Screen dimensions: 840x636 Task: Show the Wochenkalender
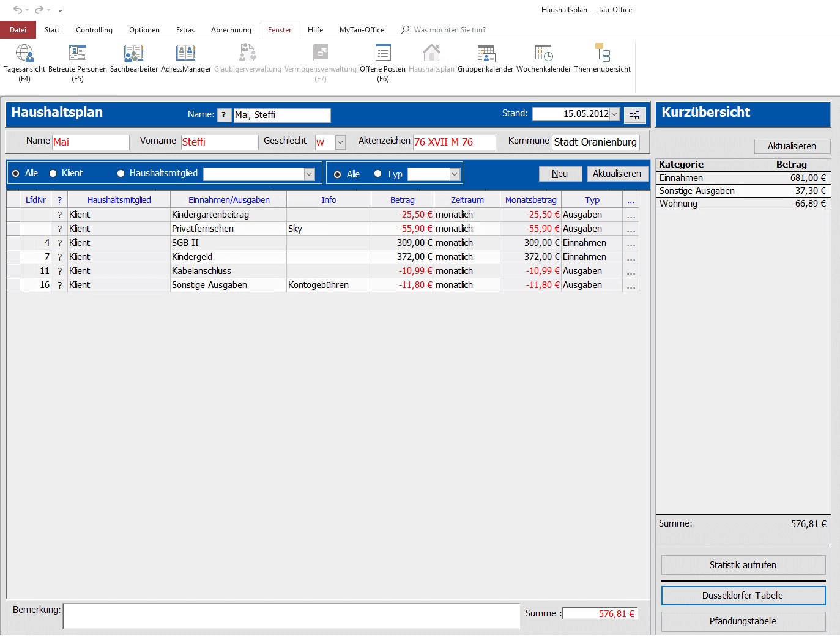pos(543,55)
